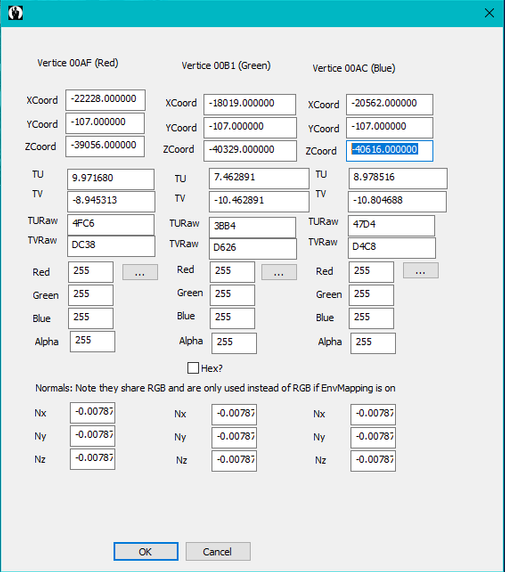Screen dimensions: 505x572
Task: Edit YCoord field of Vertice 00AF
Action: 105,123
